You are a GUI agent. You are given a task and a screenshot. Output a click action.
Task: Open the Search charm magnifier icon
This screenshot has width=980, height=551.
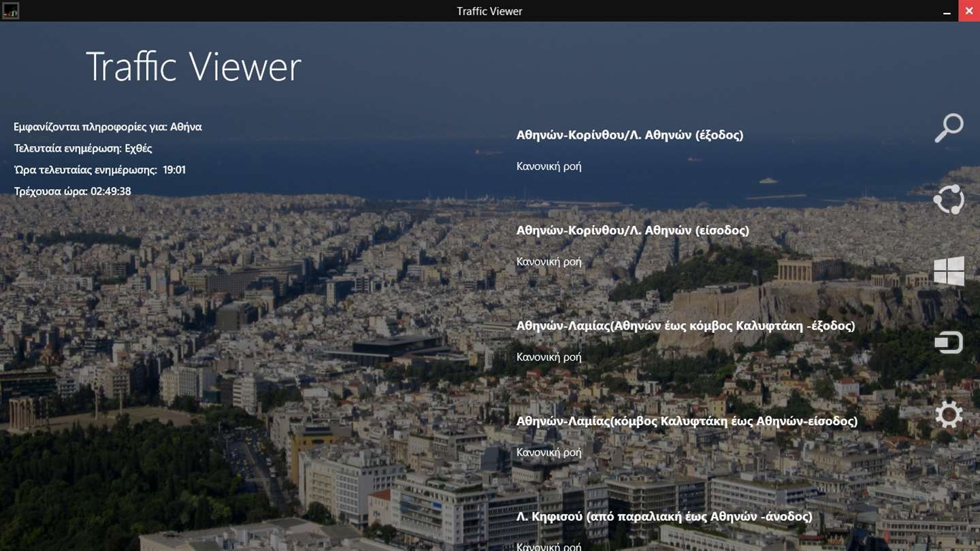point(949,128)
